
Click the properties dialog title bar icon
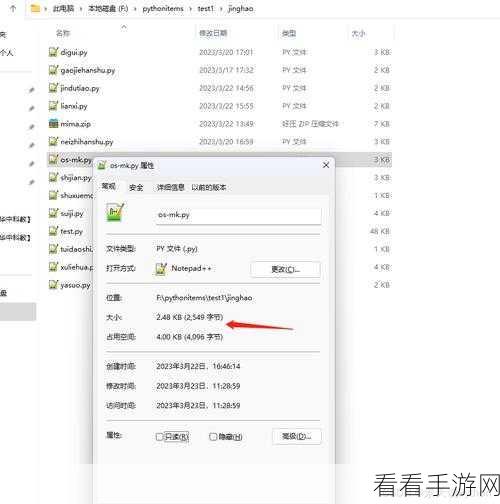click(102, 165)
